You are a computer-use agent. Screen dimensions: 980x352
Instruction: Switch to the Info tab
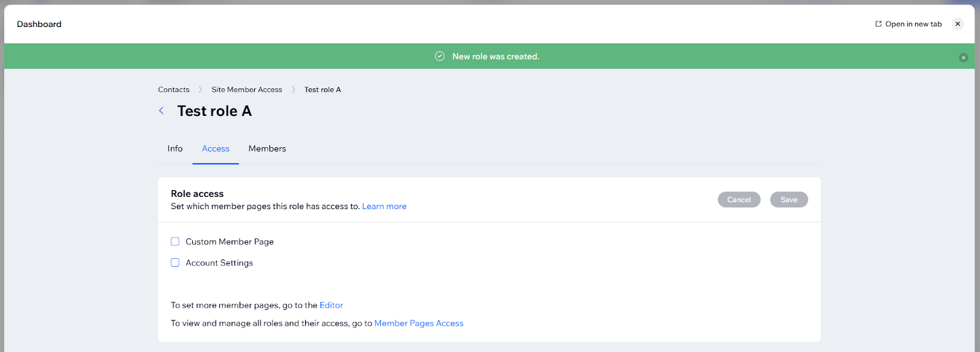click(x=175, y=149)
